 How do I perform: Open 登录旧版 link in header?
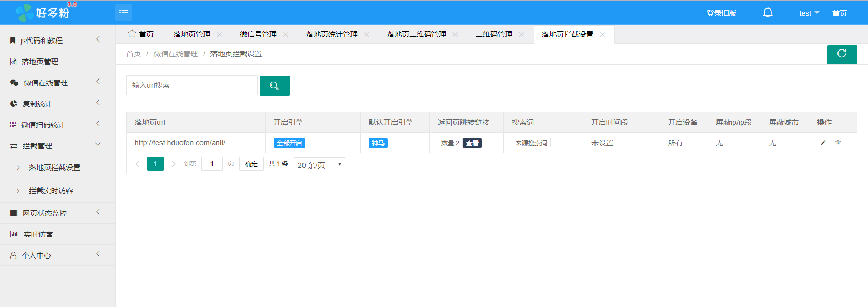pos(721,13)
